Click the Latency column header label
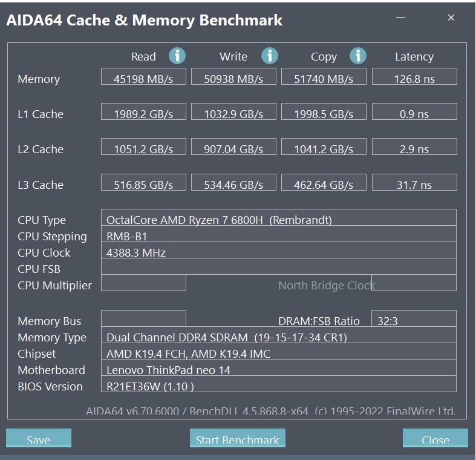This screenshot has height=460, width=476. [414, 57]
